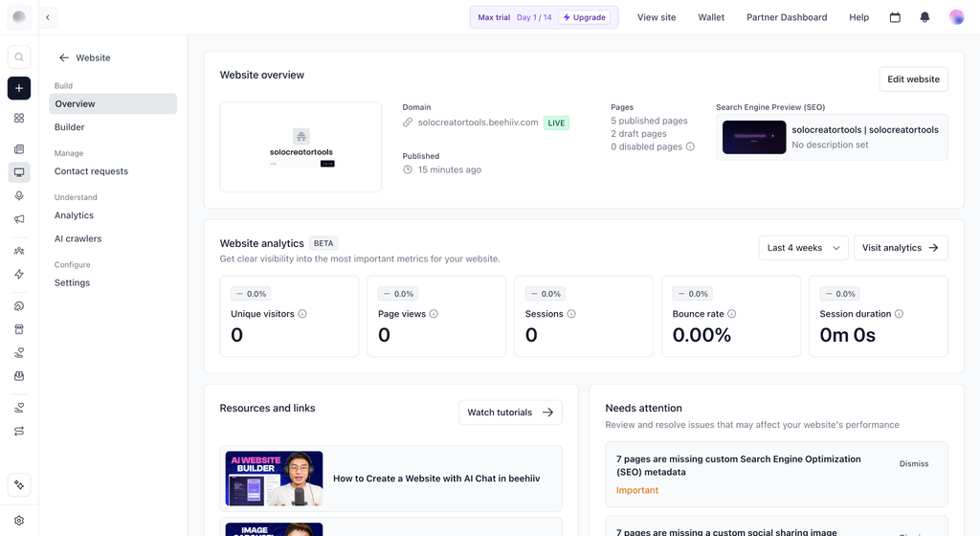This screenshot has height=536, width=980.
Task: Open the Search Engine Preview card
Action: coord(832,137)
